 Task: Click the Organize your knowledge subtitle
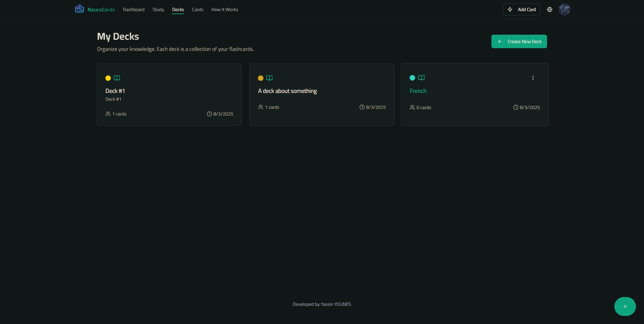[175, 49]
